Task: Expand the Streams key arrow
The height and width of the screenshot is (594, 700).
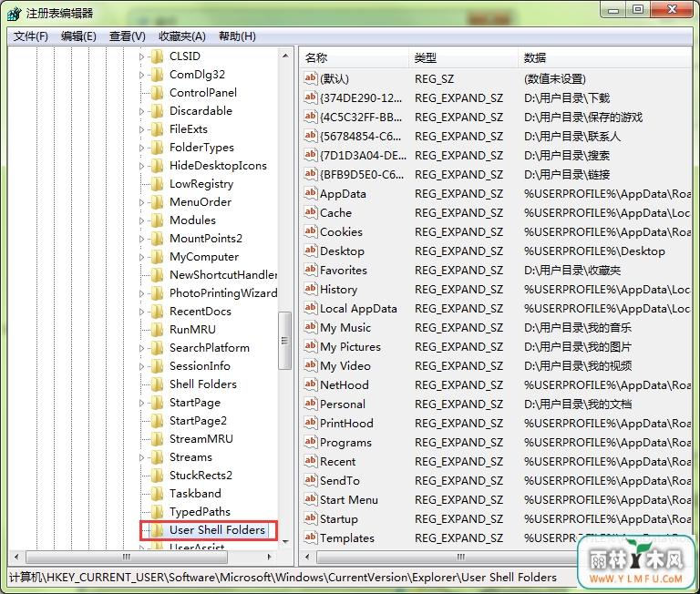Action: click(x=141, y=457)
